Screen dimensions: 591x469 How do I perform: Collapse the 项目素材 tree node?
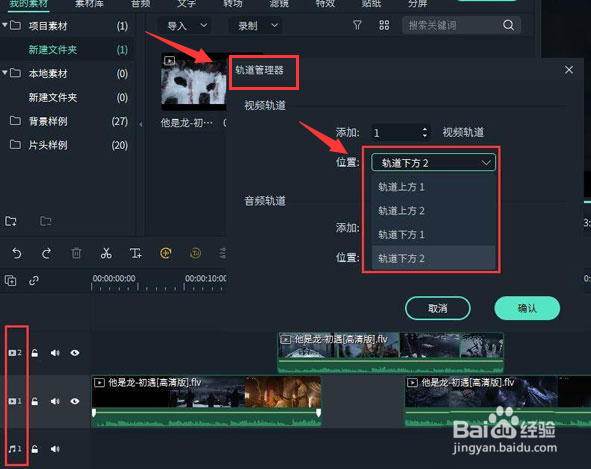pos(5,25)
